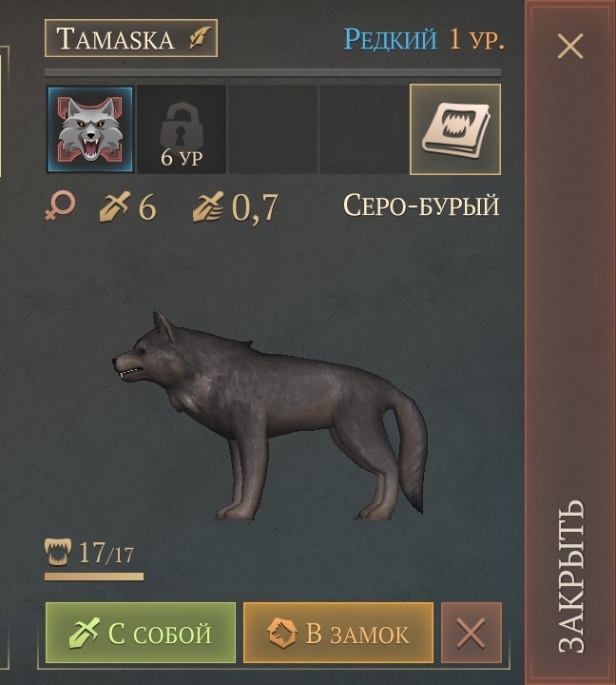Select the snarling wolf skill icon
Image resolution: width=616 pixels, height=685 pixels.
pyautogui.click(x=90, y=129)
